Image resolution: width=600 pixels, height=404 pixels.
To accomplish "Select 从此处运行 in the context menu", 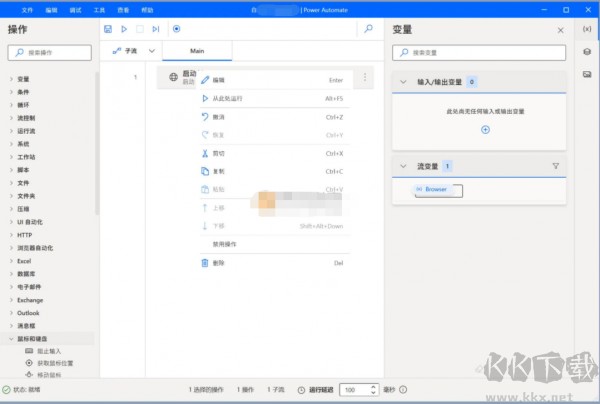I will pyautogui.click(x=232, y=99).
